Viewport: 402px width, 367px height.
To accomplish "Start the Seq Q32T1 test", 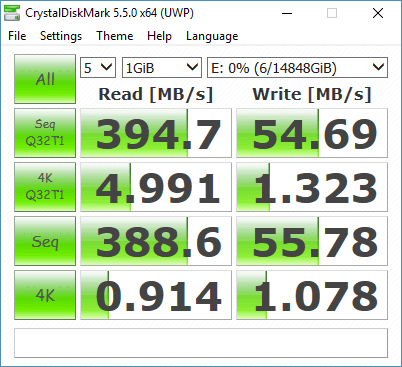I will click(x=45, y=133).
